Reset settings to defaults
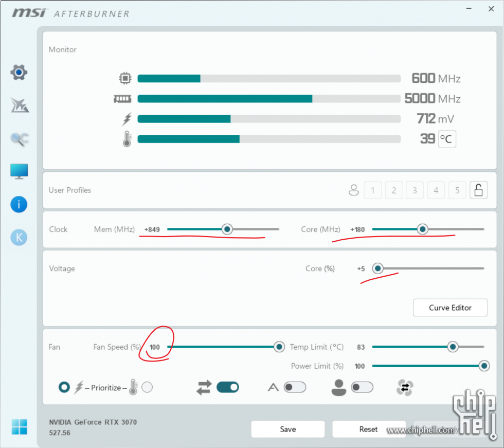The width and height of the screenshot is (504, 448). (369, 429)
